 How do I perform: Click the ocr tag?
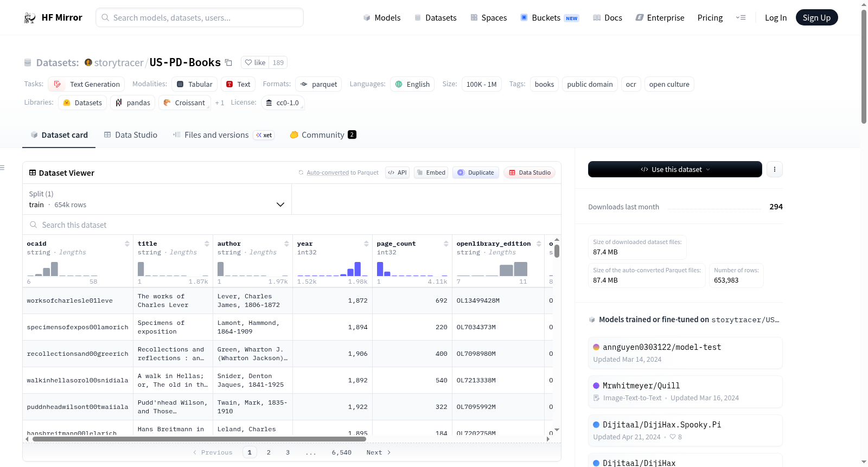[x=631, y=84]
